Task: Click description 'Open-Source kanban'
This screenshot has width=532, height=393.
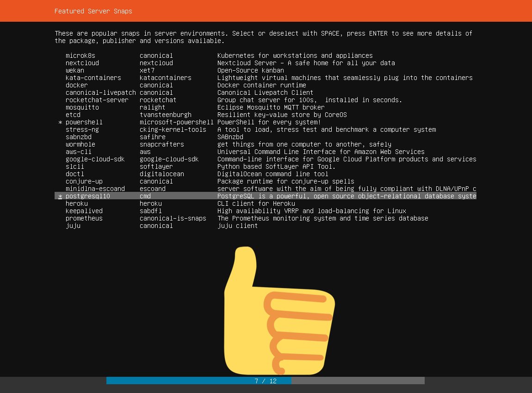Action: (x=250, y=71)
